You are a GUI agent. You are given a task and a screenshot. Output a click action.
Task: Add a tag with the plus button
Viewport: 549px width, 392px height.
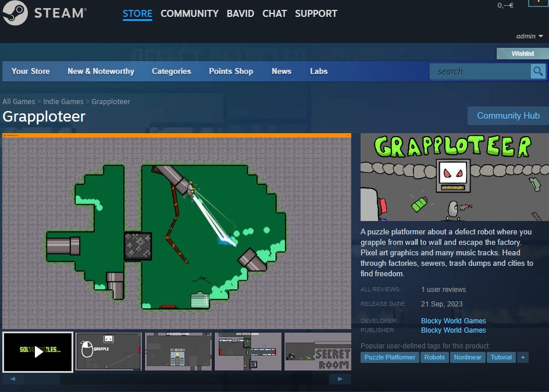click(x=523, y=357)
